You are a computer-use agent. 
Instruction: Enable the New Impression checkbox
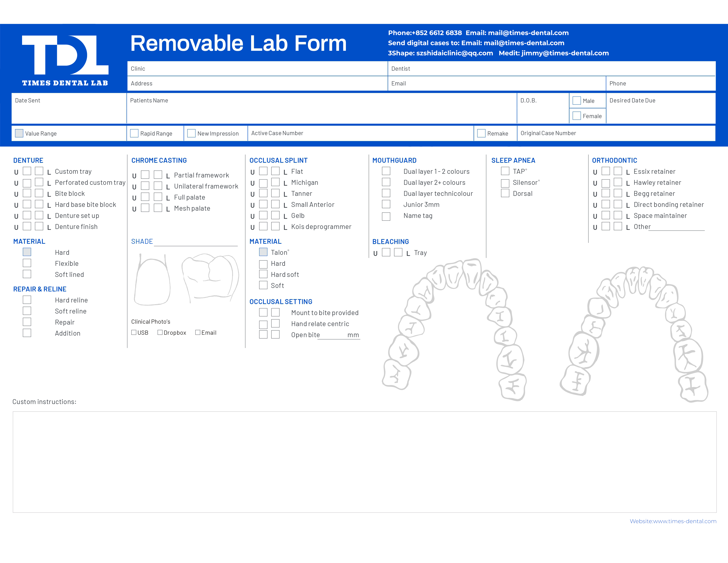(x=191, y=133)
